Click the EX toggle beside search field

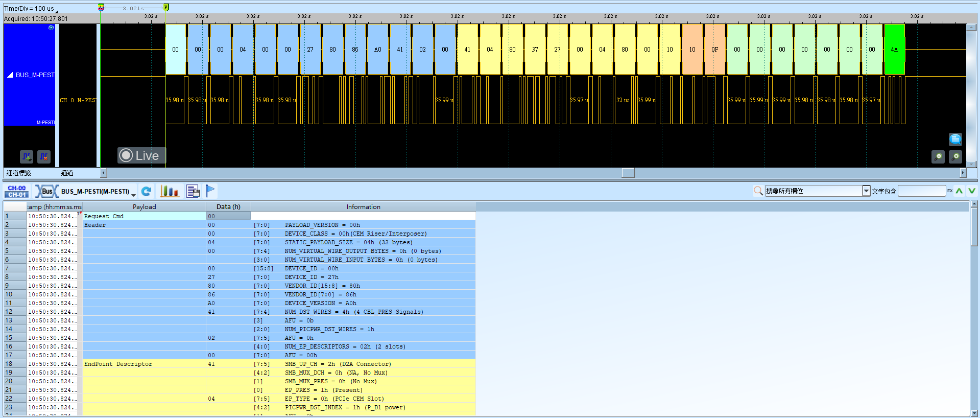[x=950, y=191]
